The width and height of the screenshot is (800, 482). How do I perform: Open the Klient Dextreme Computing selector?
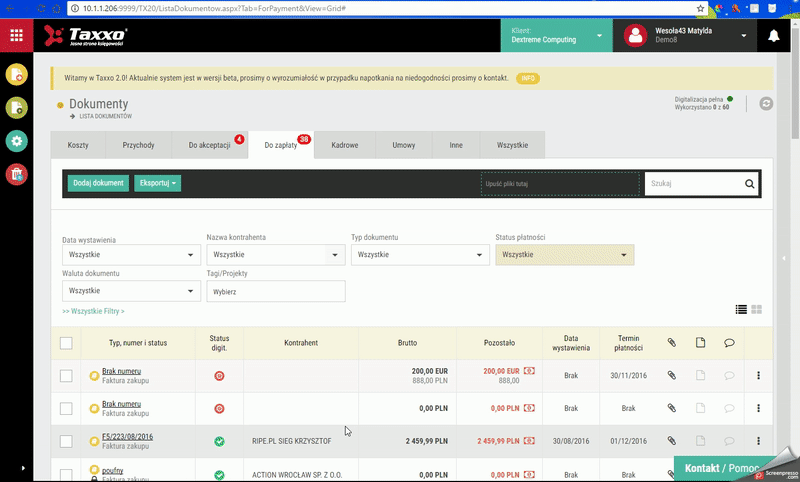click(x=557, y=36)
